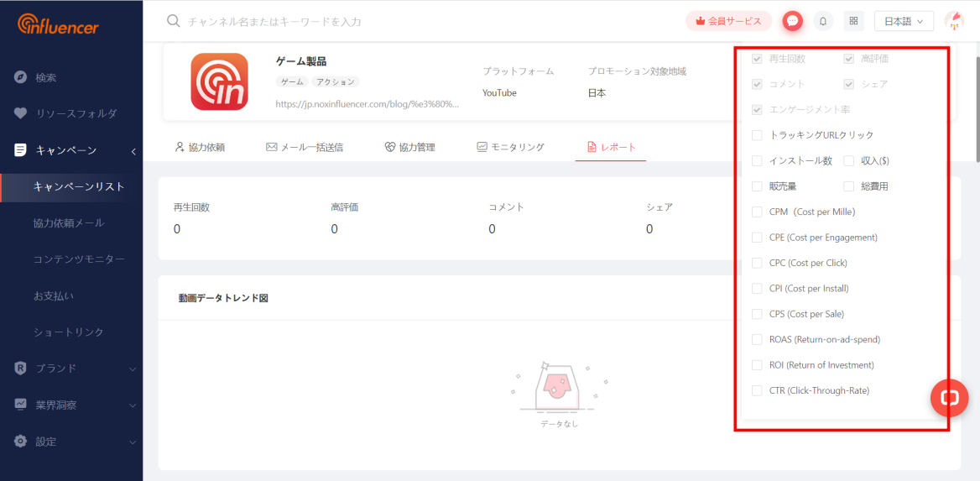Click the search magnifier icon
This screenshot has height=481, width=980.
174,21
